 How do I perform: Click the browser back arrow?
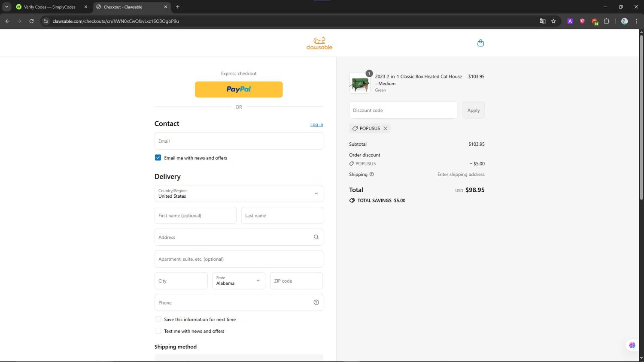[7, 21]
